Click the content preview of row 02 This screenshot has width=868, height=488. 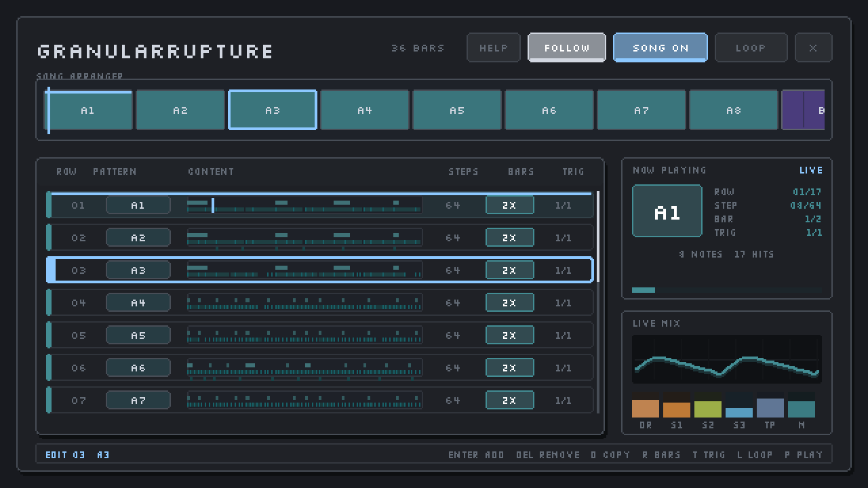[304, 238]
